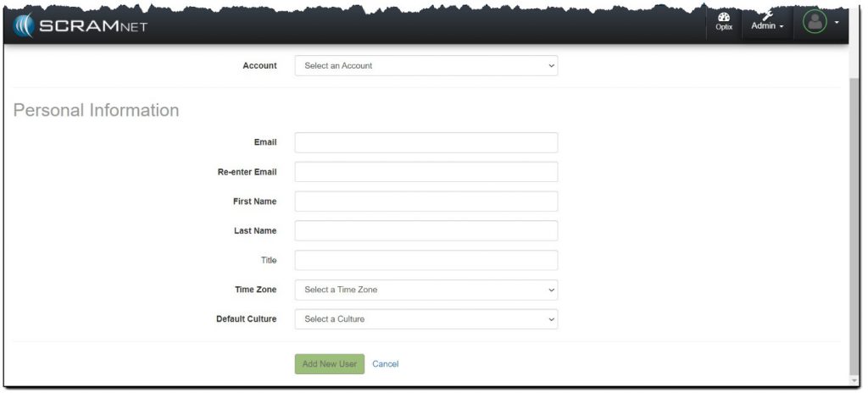Open the Select a Time Zone dropdown

pyautogui.click(x=426, y=290)
